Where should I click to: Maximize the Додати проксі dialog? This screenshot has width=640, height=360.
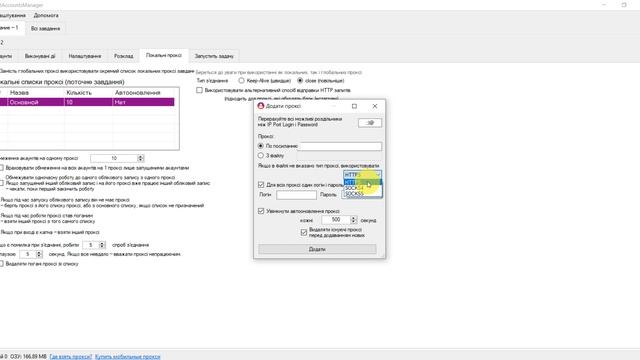[x=354, y=106]
